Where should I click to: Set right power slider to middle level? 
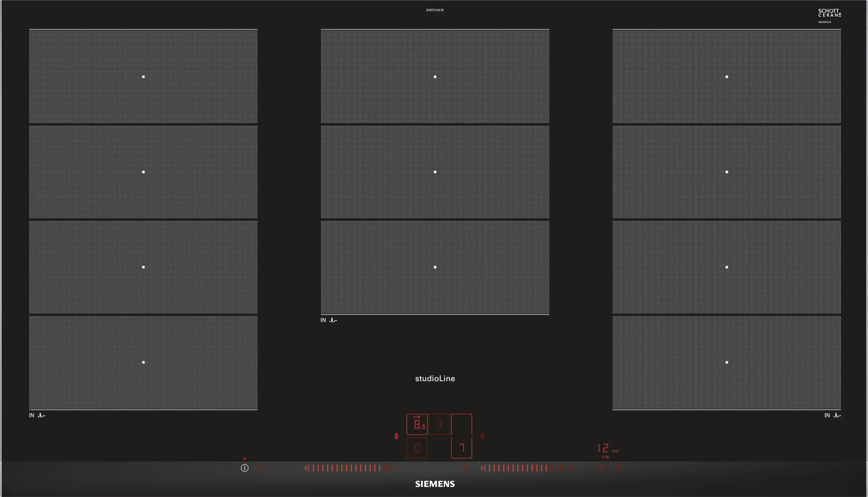[x=527, y=468]
